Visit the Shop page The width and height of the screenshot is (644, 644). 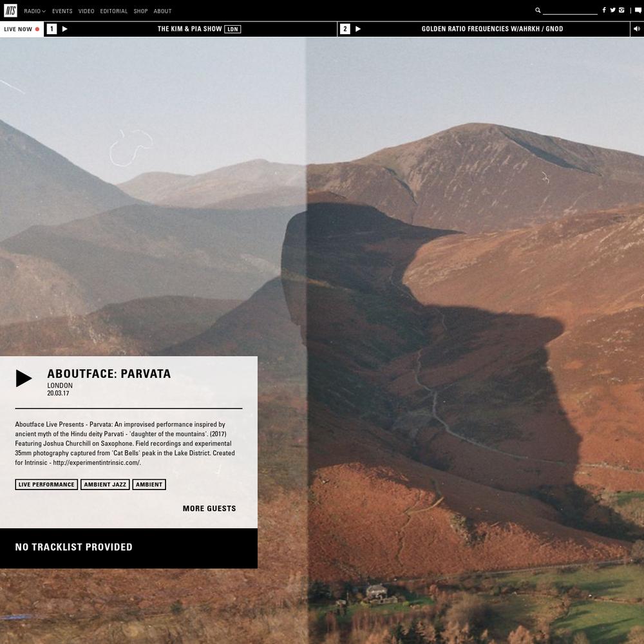tap(140, 11)
